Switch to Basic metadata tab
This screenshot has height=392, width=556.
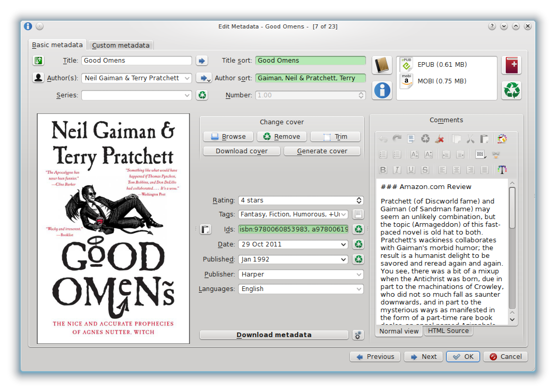[x=57, y=45]
